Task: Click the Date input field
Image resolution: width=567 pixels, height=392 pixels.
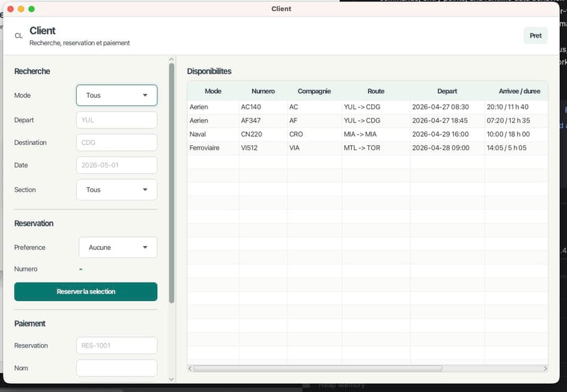Action: 116,165
